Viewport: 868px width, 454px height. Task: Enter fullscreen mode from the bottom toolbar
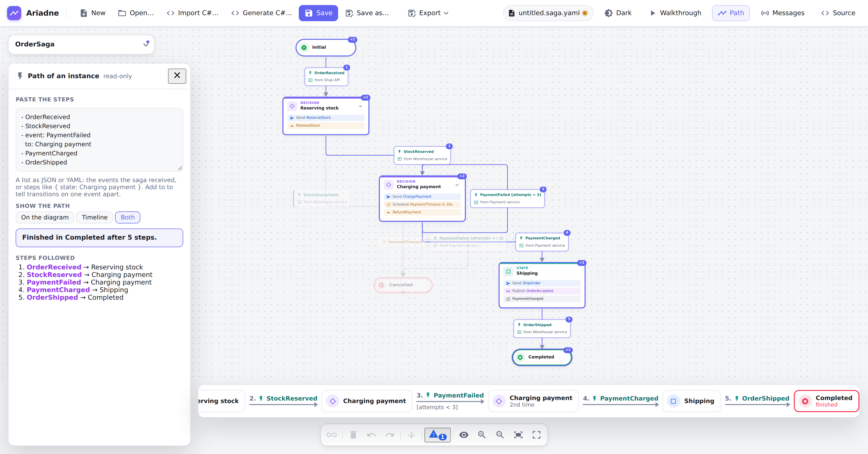[x=536, y=435]
